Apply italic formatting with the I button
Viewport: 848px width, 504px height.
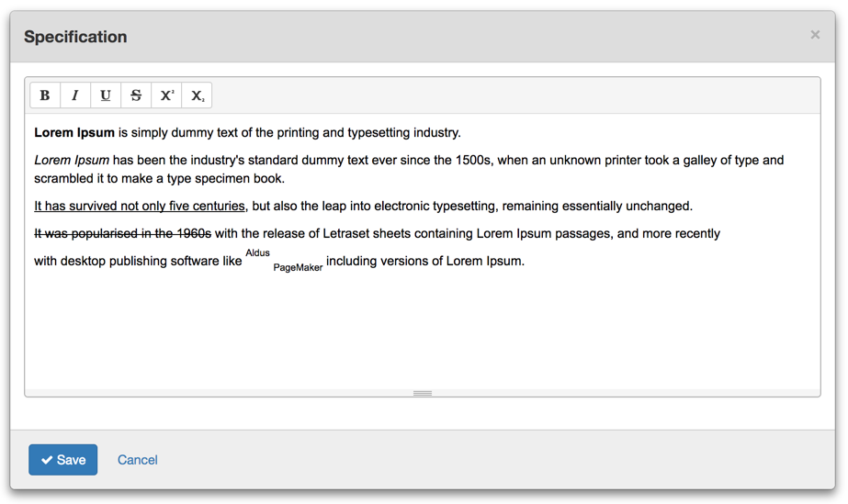click(75, 95)
